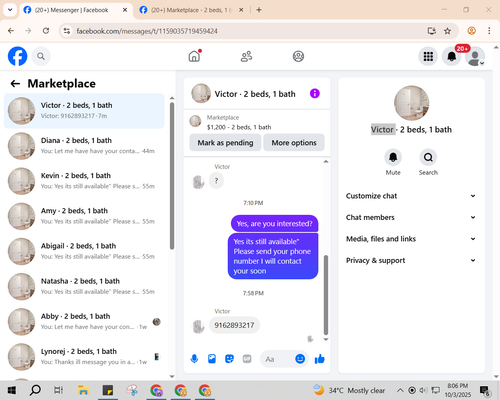
Task: Switch to the Marketplace - 2 beds browser tab
Action: click(191, 10)
